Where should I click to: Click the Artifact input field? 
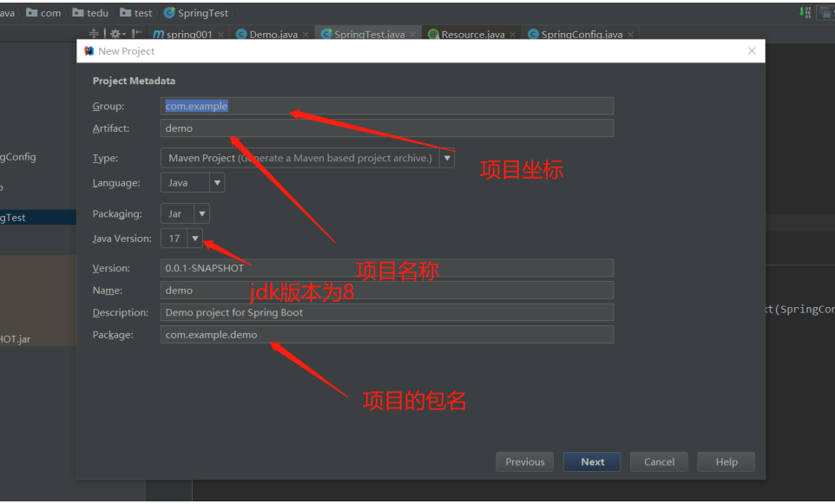coord(386,128)
